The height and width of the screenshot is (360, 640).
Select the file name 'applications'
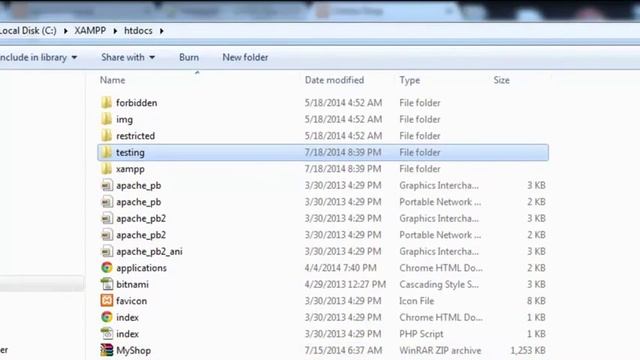pos(141,268)
